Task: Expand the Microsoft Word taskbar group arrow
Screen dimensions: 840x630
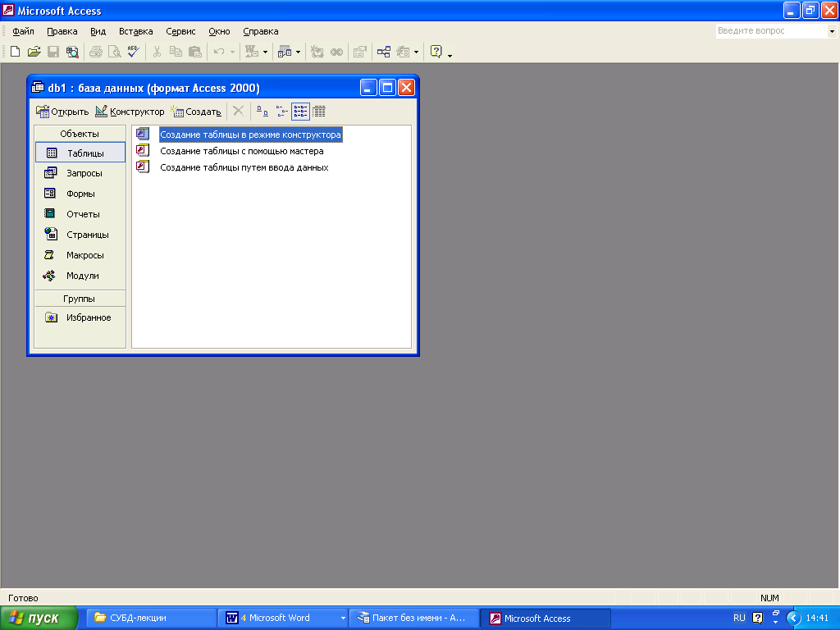Action: (x=343, y=619)
